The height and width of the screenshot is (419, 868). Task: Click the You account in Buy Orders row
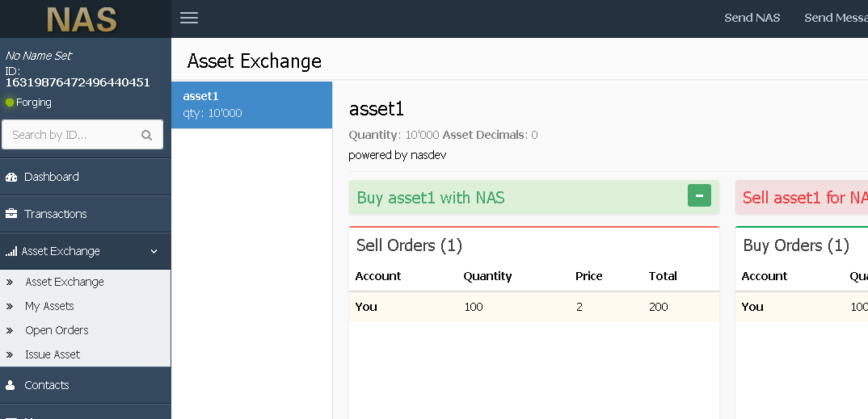[x=752, y=307]
